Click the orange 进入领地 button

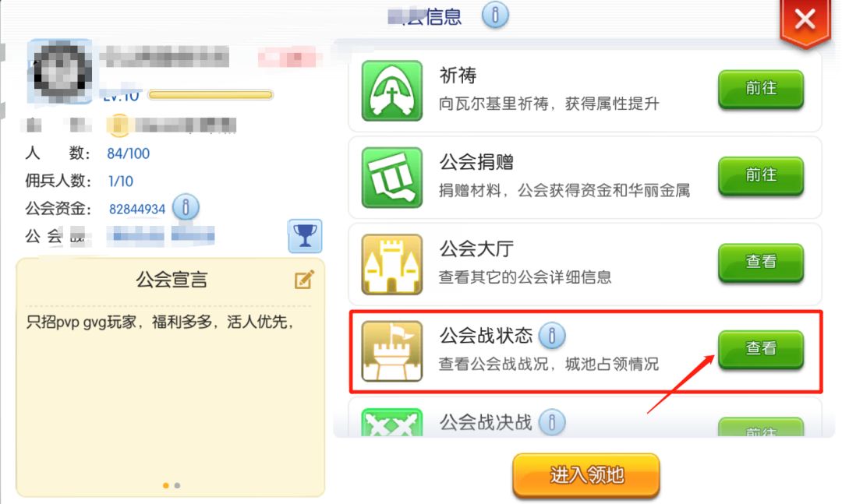pos(586,475)
